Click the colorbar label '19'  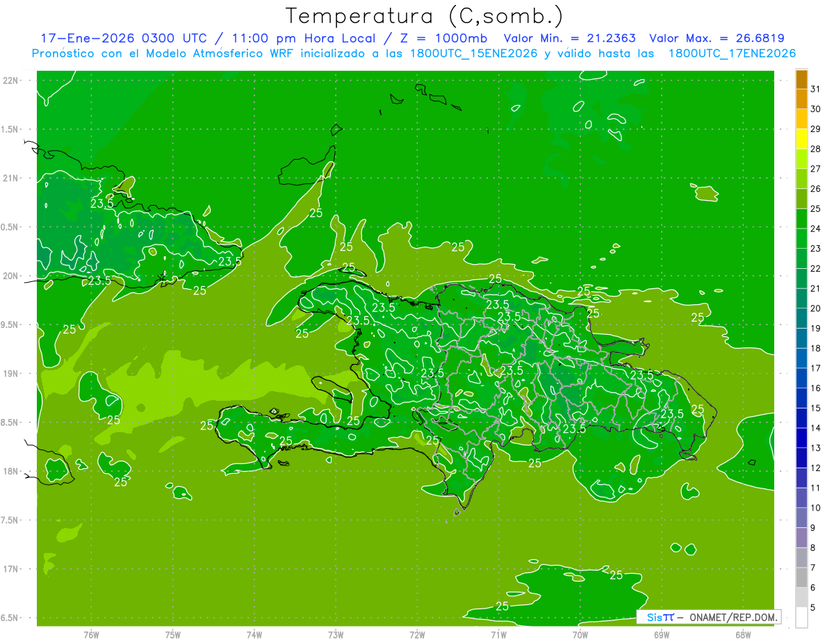[x=815, y=328]
